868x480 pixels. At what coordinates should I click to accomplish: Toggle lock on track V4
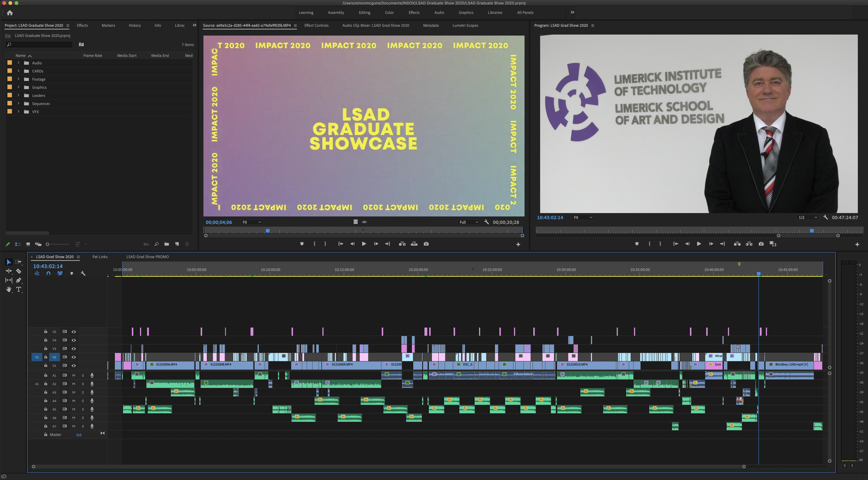point(45,340)
